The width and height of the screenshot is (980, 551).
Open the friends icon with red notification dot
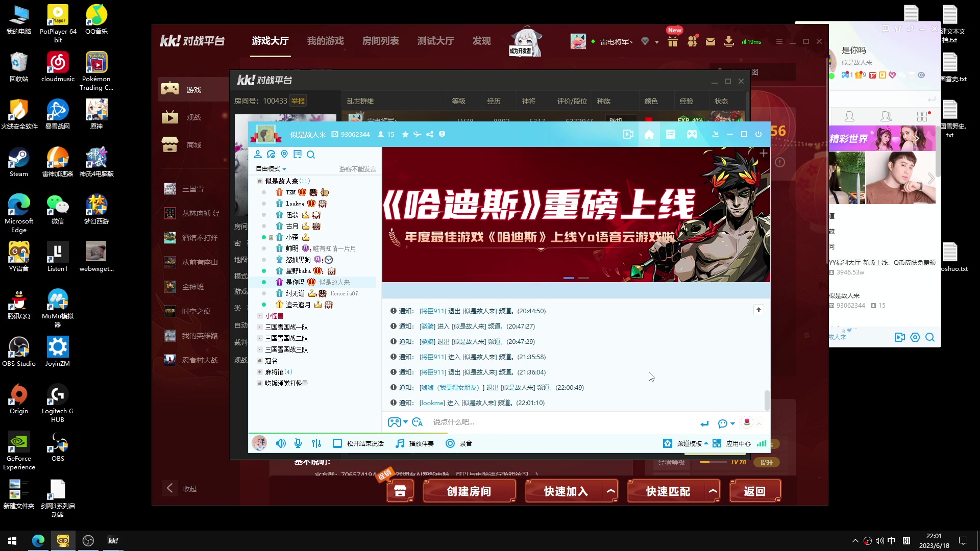click(693, 41)
